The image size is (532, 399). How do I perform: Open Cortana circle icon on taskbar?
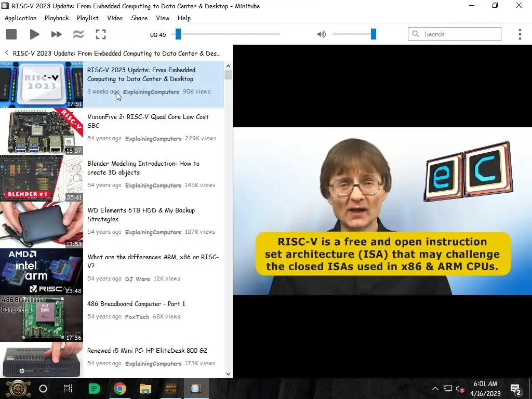43,389
